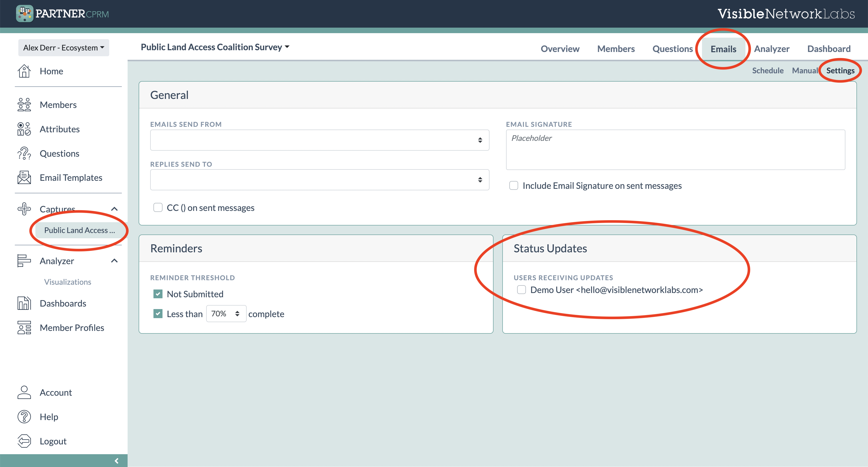This screenshot has height=467, width=868.
Task: Open the Overview tab
Action: [560, 48]
